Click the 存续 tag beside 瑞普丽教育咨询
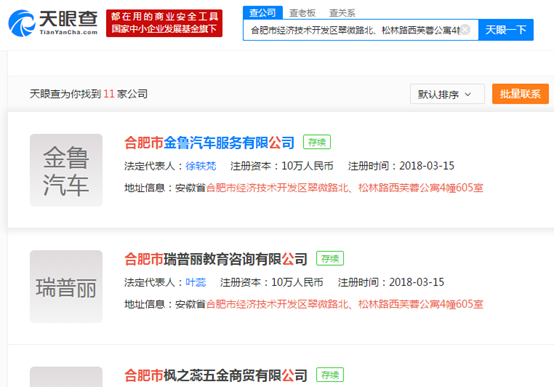This screenshot has width=554, height=387. (330, 258)
